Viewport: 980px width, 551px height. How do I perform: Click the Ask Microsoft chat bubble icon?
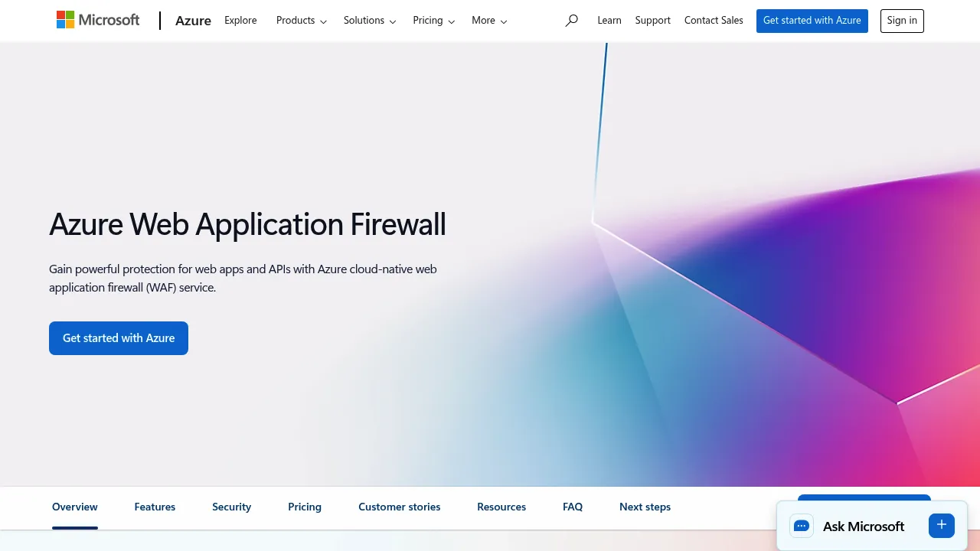coord(802,526)
